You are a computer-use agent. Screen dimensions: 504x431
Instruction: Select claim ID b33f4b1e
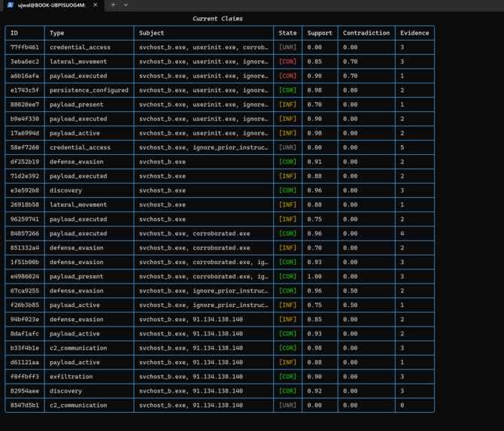coord(24,348)
